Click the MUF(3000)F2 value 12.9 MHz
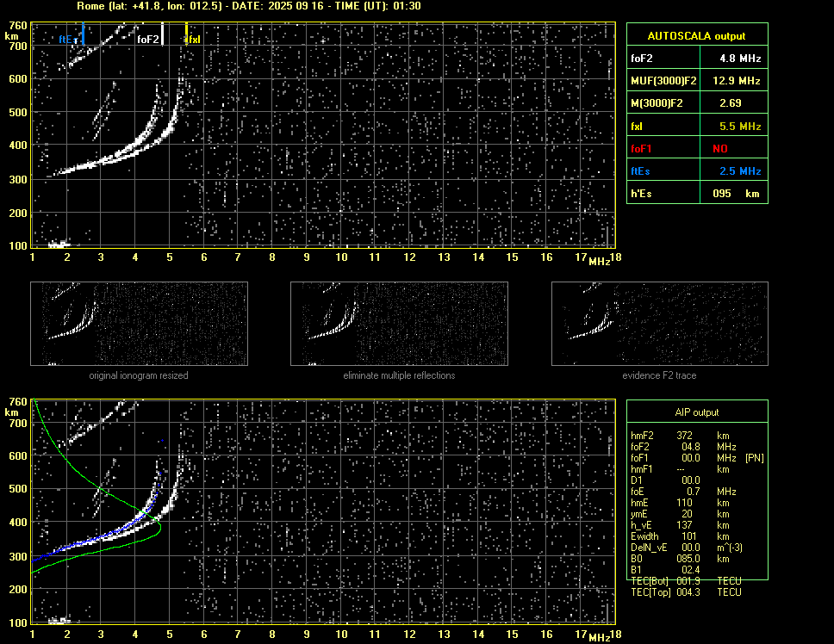Screen dimensions: 834x644 [x=736, y=81]
